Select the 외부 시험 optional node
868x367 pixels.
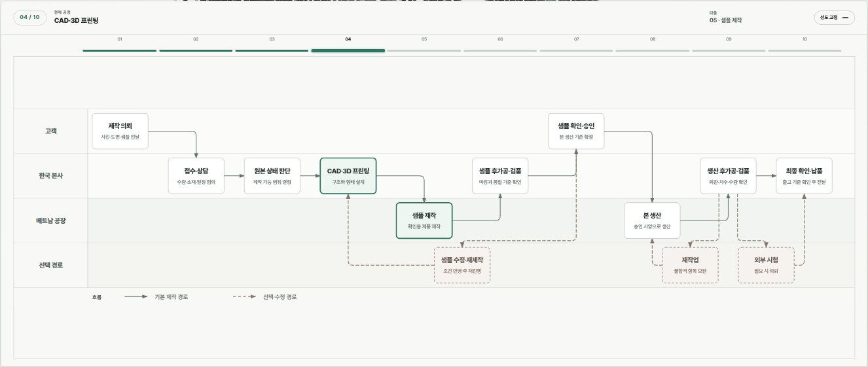click(x=767, y=265)
